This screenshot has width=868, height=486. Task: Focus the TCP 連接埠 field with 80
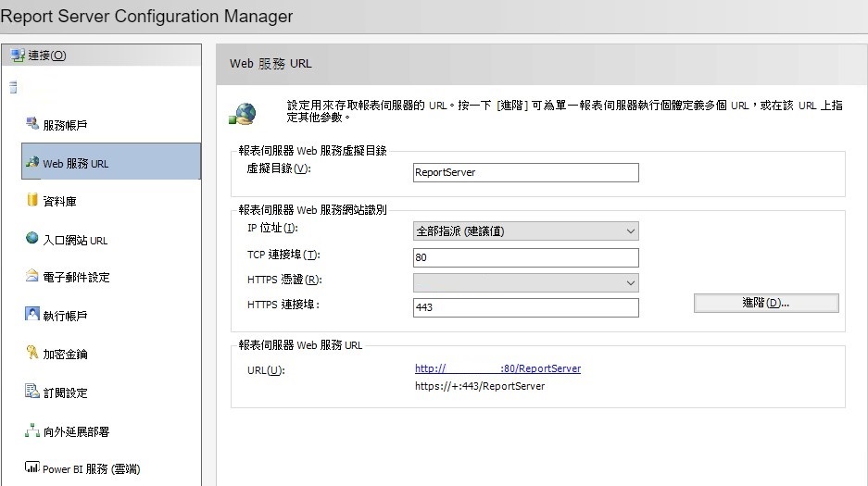click(525, 256)
